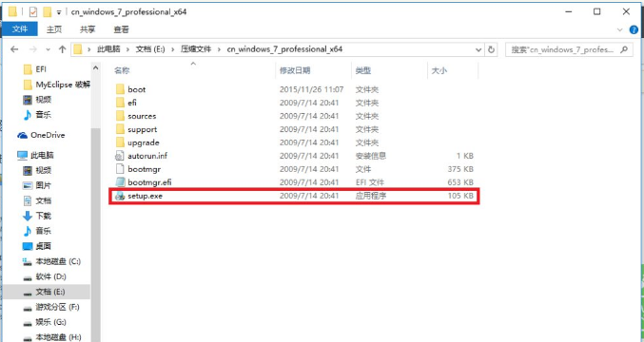Open 本地磁盘 (H:) drive in the sidebar
Viewport: 644px width, 342px height.
pyautogui.click(x=51, y=337)
